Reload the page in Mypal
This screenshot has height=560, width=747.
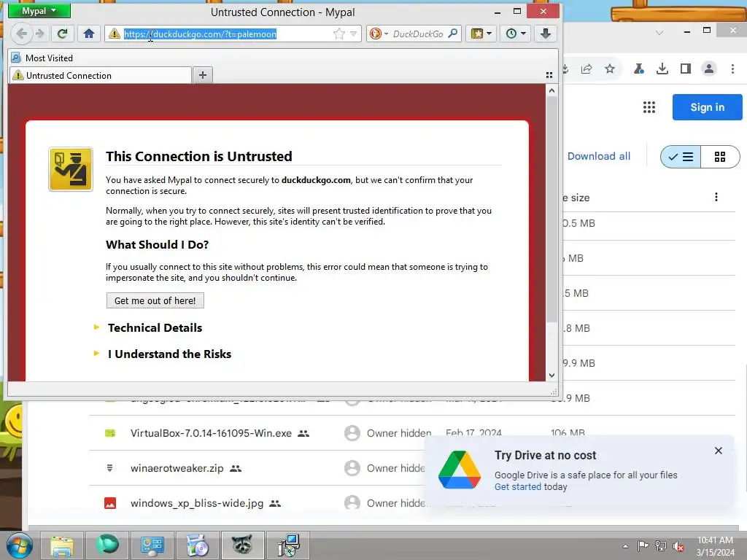[62, 34]
